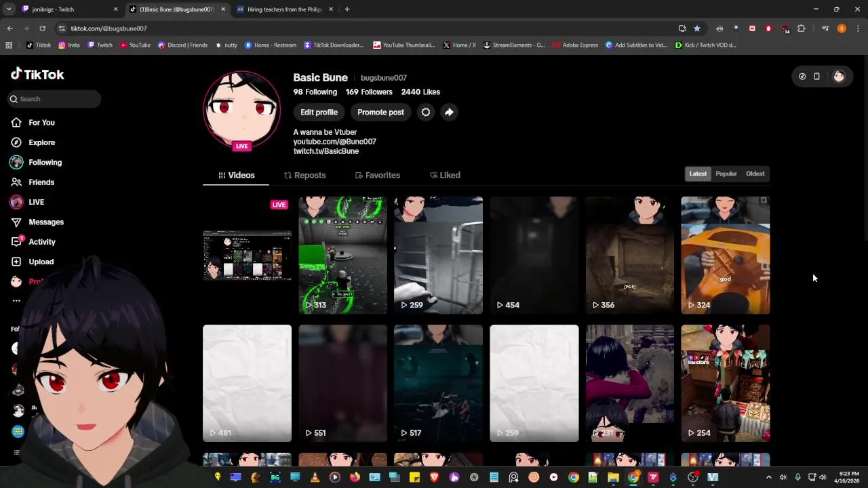Open the video with 254 views
This screenshot has height=488, width=868.
[x=725, y=383]
